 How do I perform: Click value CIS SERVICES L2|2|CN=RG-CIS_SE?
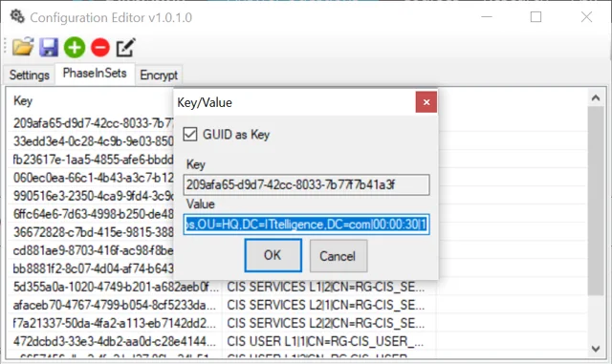[x=326, y=323]
